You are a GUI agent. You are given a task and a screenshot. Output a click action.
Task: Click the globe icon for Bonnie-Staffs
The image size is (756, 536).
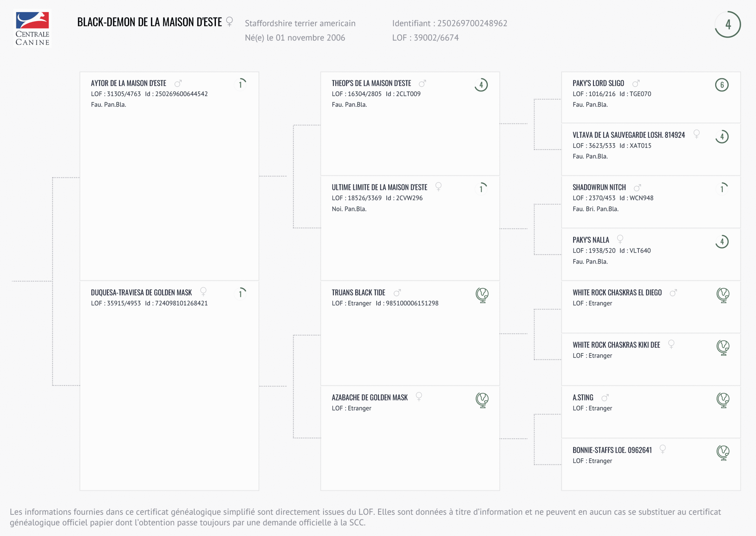(x=723, y=452)
